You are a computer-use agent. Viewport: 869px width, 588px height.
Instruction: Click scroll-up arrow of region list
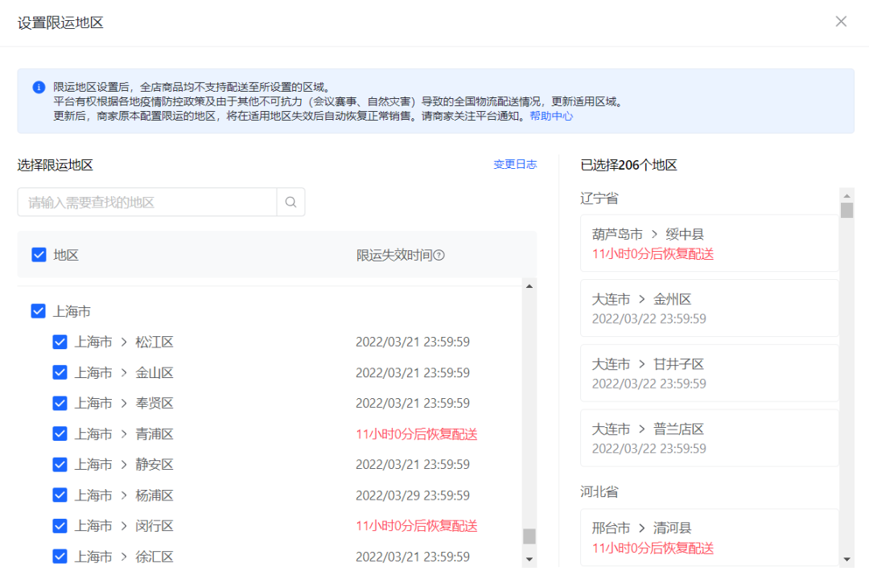[529, 286]
